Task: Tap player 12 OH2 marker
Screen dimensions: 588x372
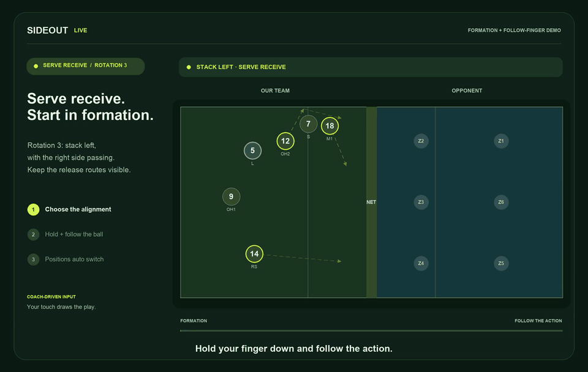Action: pyautogui.click(x=285, y=141)
